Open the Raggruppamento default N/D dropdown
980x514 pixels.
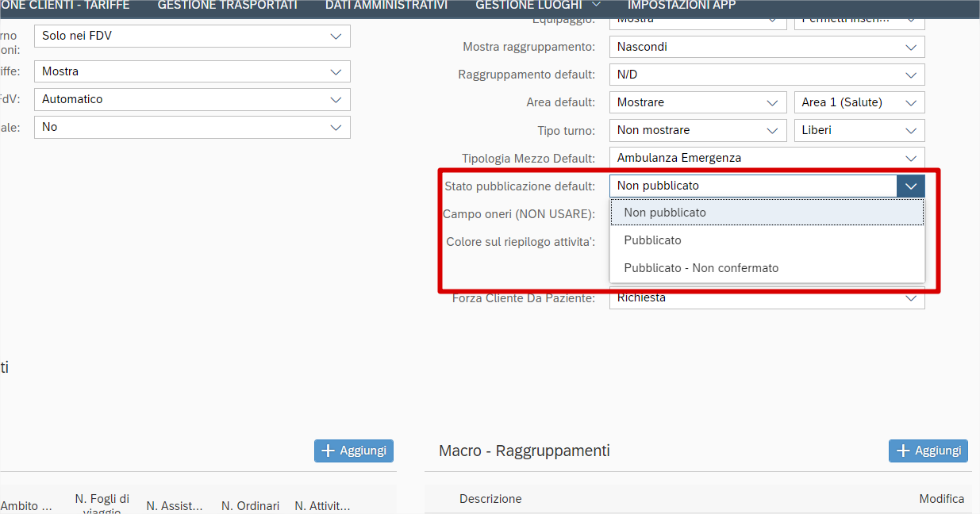[x=910, y=75]
